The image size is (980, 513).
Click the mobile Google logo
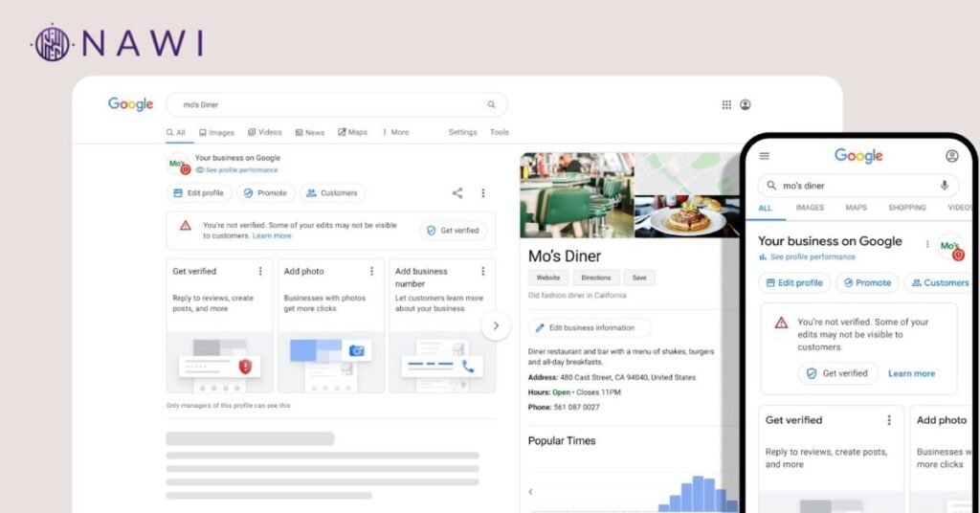pos(858,156)
